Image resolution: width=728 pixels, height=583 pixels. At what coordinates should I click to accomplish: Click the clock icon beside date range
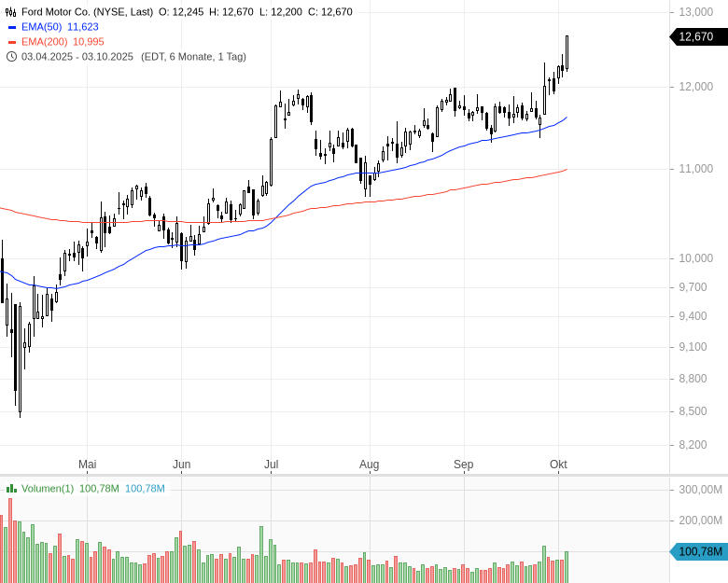point(11,57)
